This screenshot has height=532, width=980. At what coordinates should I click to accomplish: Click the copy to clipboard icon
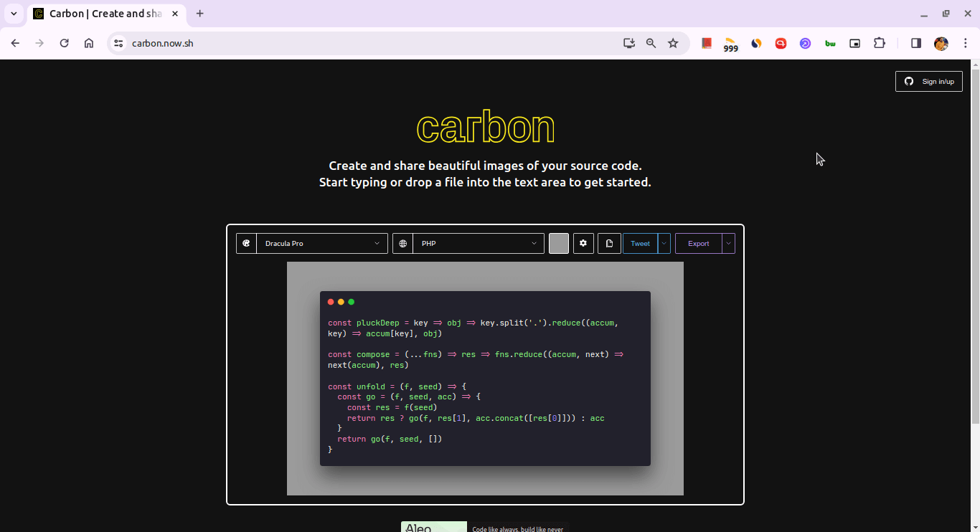(x=609, y=244)
